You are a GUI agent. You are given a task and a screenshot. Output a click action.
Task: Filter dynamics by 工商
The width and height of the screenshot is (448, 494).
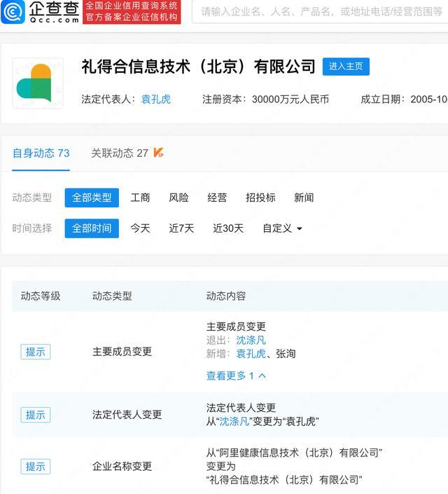(141, 198)
